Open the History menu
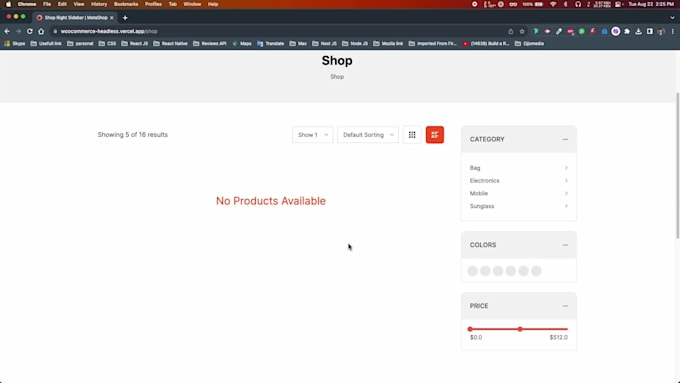 [x=99, y=4]
